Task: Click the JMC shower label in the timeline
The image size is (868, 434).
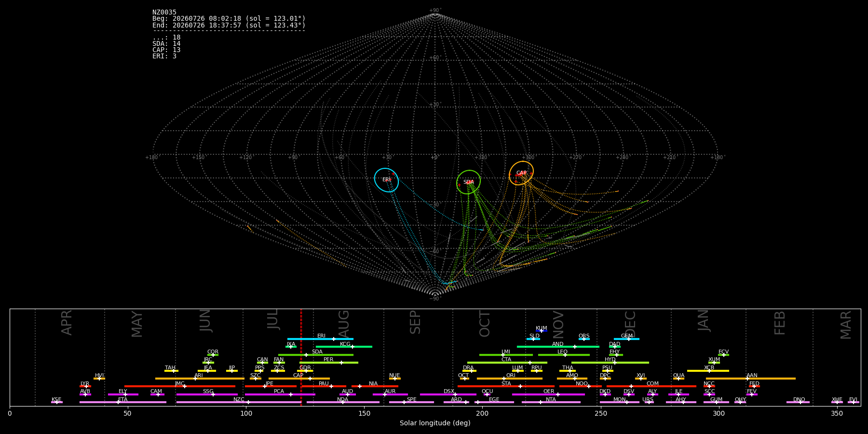Action: pos(180,384)
